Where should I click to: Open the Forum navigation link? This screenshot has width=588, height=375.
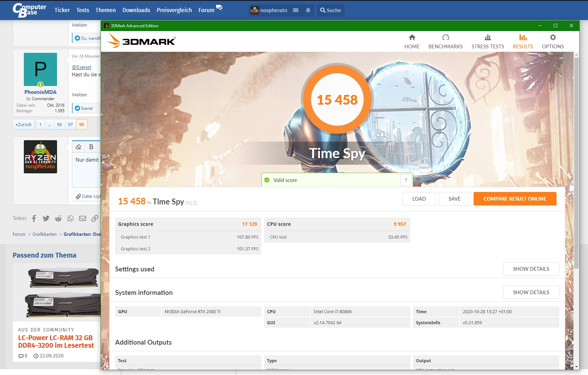coord(206,10)
